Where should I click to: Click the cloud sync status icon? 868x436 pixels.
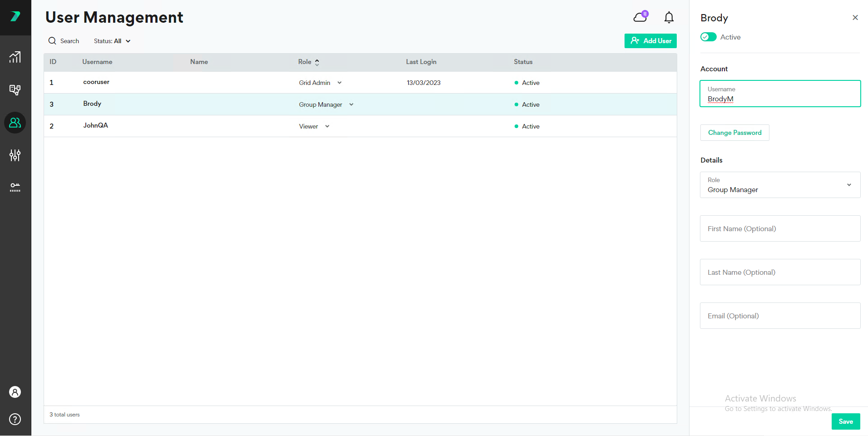[640, 17]
